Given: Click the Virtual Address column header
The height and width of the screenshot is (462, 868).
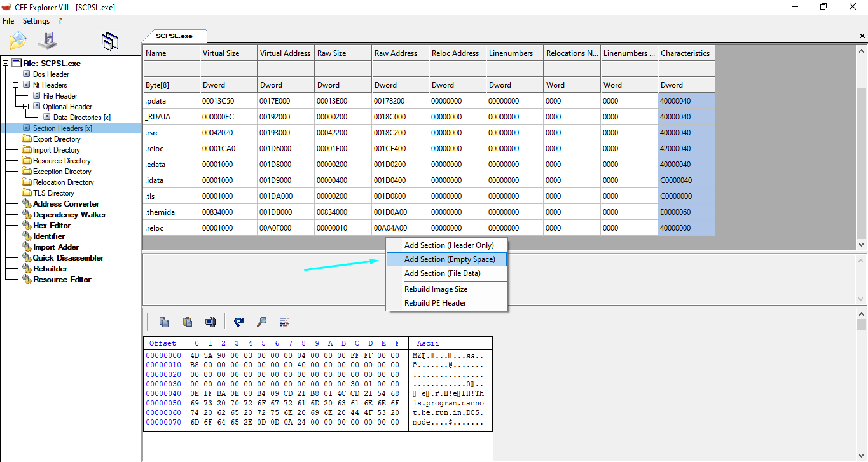Looking at the screenshot, I should (x=286, y=53).
